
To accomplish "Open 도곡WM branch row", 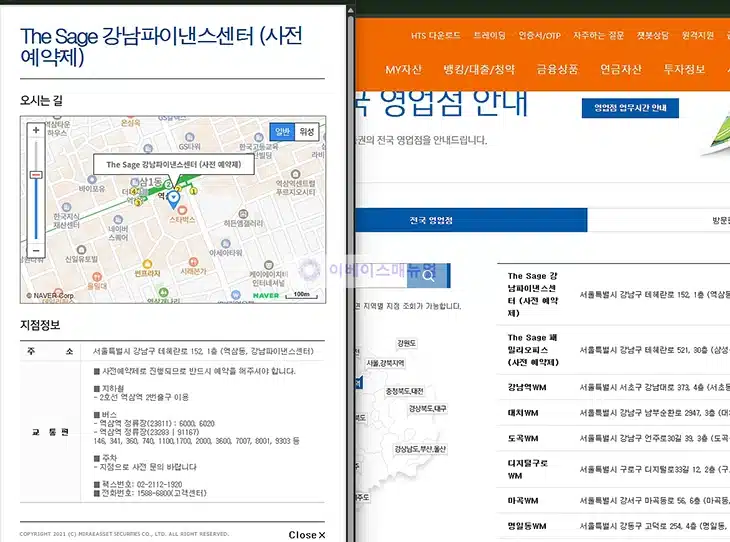I will point(614,438).
